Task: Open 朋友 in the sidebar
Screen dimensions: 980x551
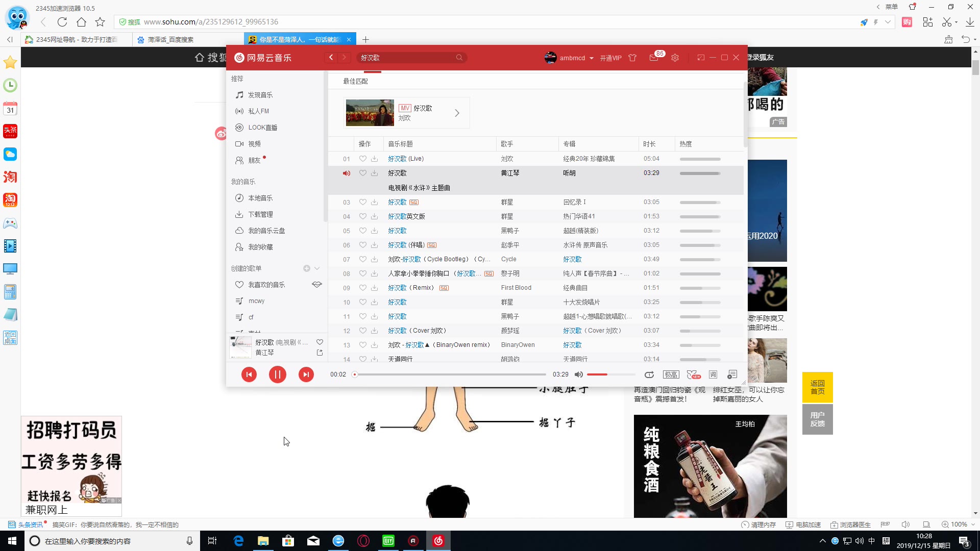Action: (x=254, y=160)
